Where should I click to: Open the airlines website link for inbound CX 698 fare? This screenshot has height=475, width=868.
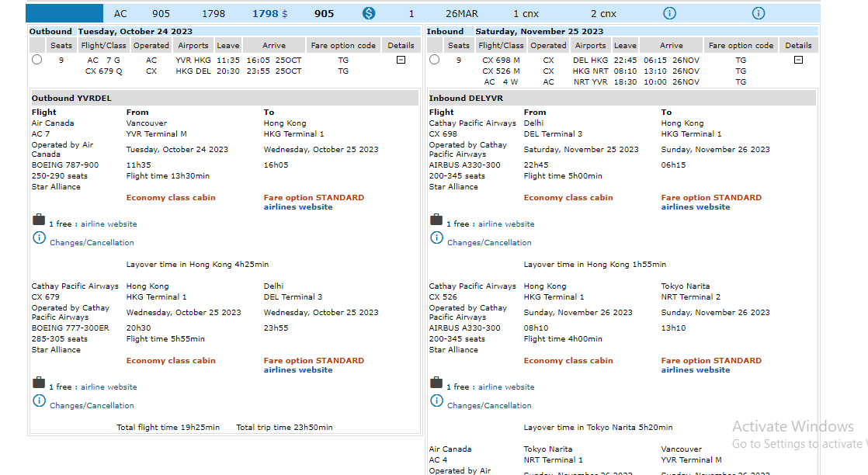point(695,207)
